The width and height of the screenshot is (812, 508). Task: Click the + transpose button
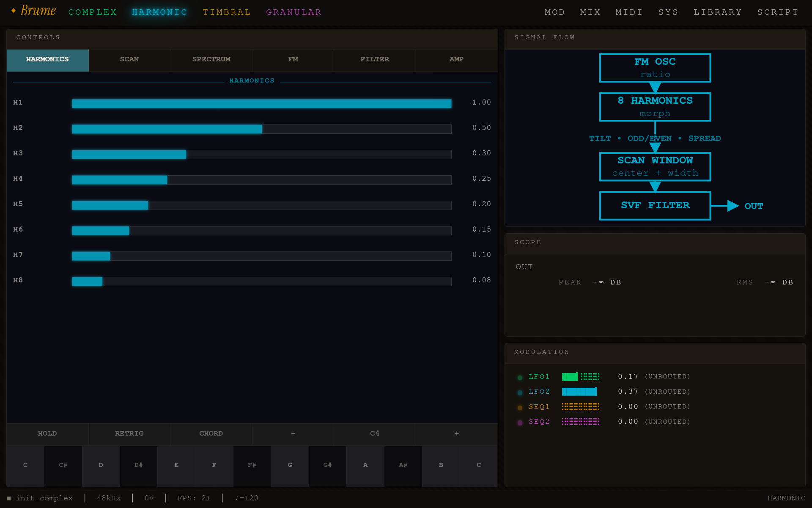pyautogui.click(x=457, y=433)
